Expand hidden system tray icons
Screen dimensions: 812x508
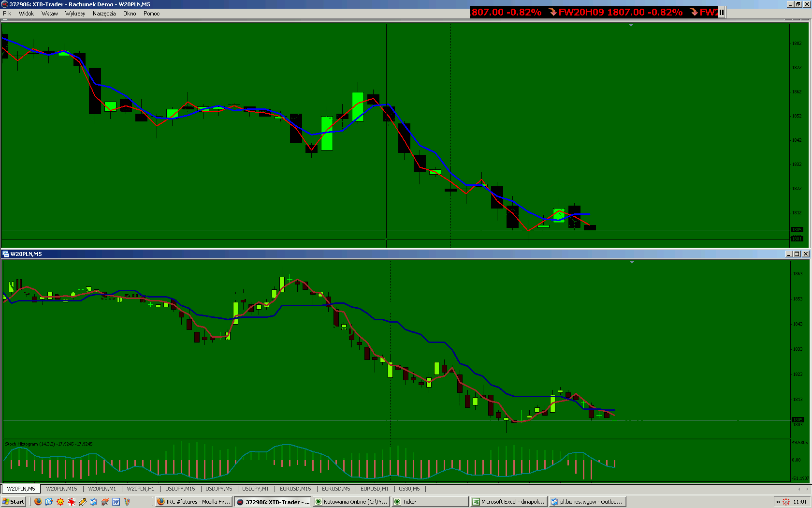(x=778, y=502)
